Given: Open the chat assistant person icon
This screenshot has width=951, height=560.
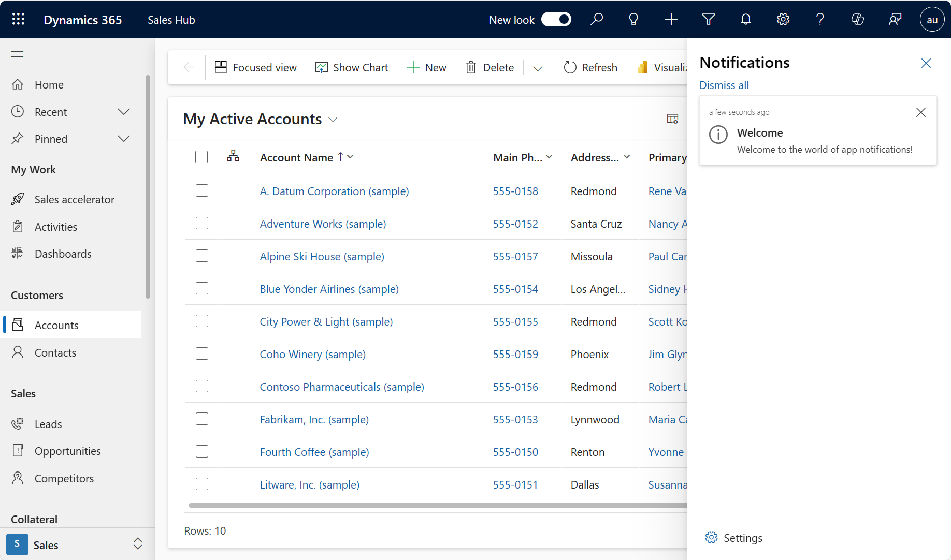Looking at the screenshot, I should point(895,20).
